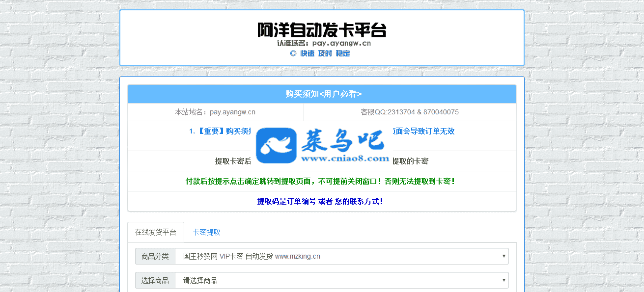
Task: Click the green 付款后按提示 notice text
Action: tap(320, 181)
